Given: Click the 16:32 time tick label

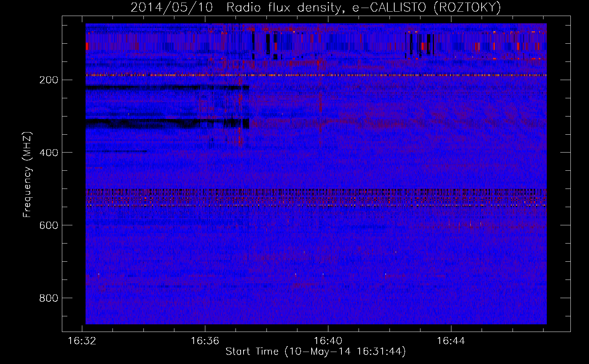Looking at the screenshot, I should click(82, 341).
